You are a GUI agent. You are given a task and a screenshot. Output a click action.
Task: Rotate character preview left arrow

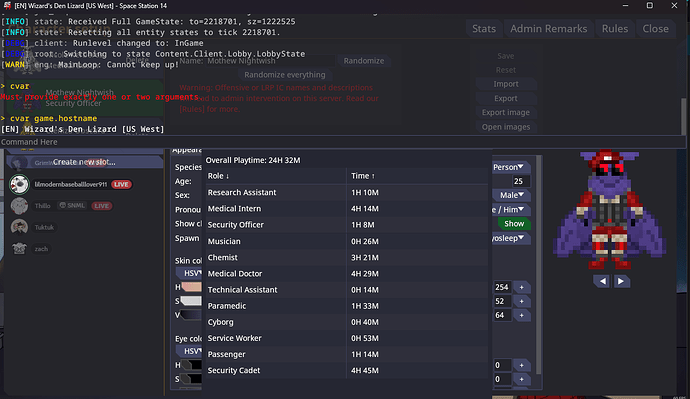pyautogui.click(x=602, y=281)
